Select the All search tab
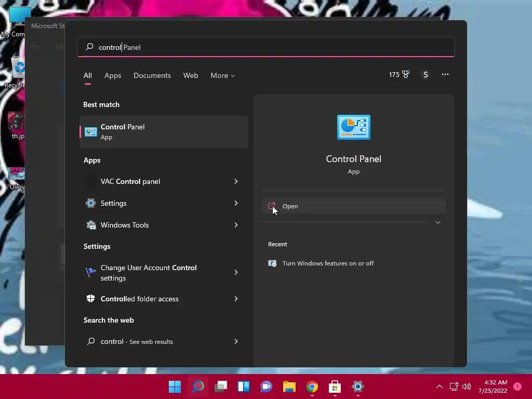Screen dimensions: 532x399 [x=87, y=76]
